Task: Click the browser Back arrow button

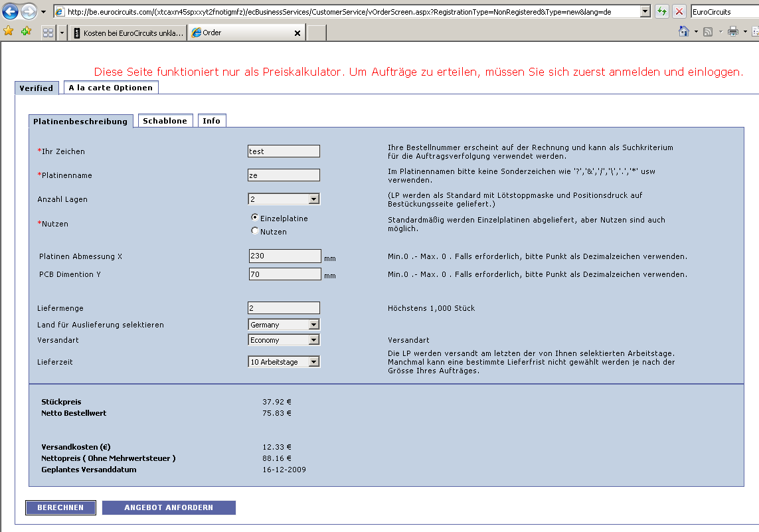Action: [x=10, y=11]
